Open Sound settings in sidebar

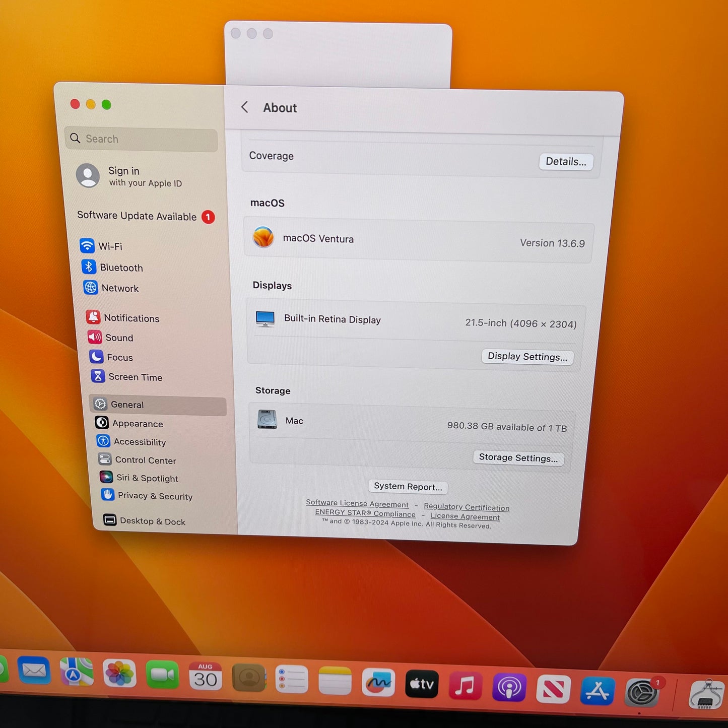[x=111, y=338]
